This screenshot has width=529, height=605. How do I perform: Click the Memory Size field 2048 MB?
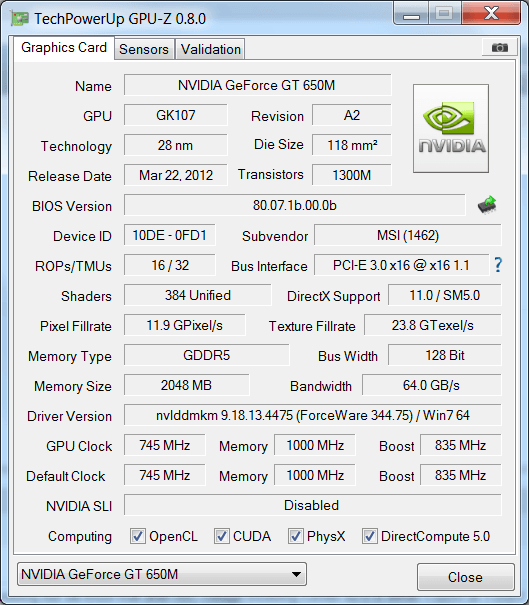186,385
